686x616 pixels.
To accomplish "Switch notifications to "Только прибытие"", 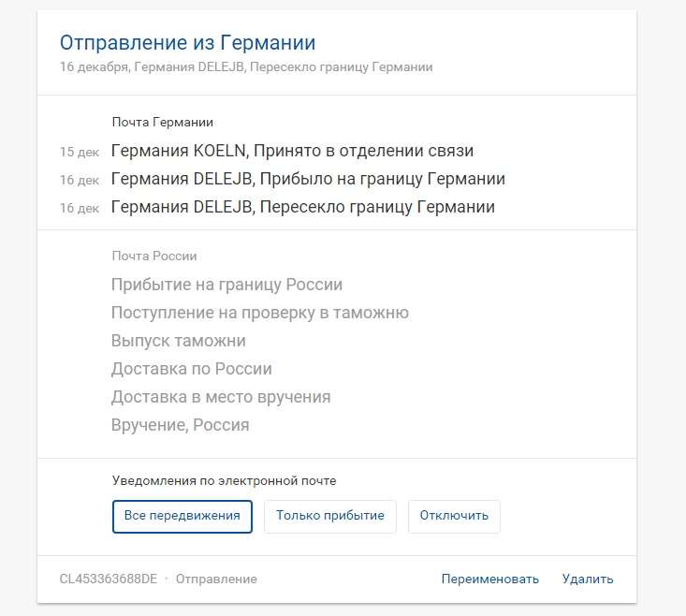I will tap(330, 516).
